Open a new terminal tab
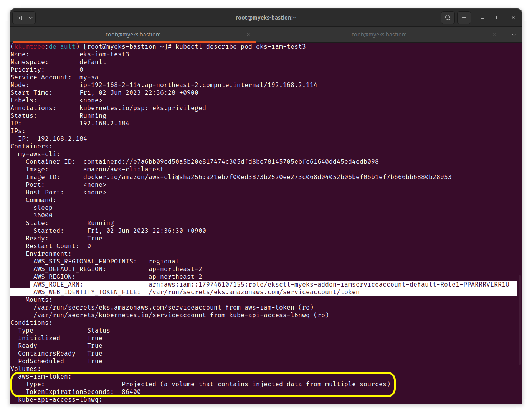 pos(20,18)
